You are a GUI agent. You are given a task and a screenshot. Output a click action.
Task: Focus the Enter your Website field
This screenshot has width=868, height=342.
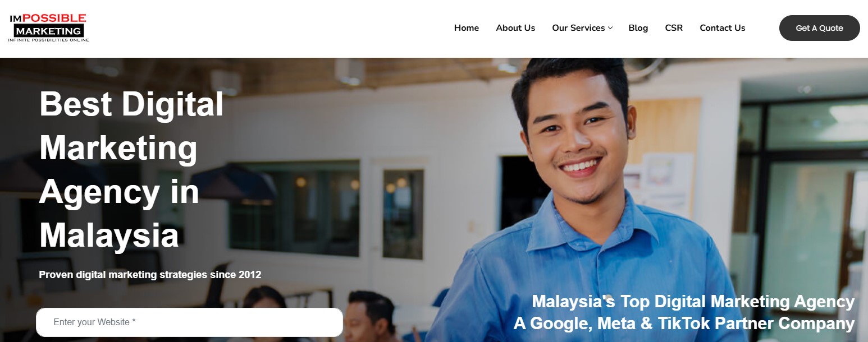pyautogui.click(x=190, y=322)
